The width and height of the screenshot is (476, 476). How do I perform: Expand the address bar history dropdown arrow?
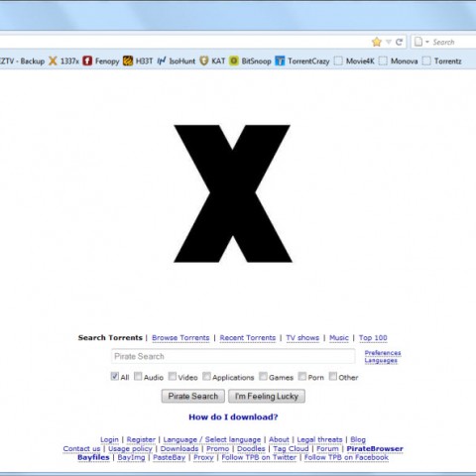389,42
